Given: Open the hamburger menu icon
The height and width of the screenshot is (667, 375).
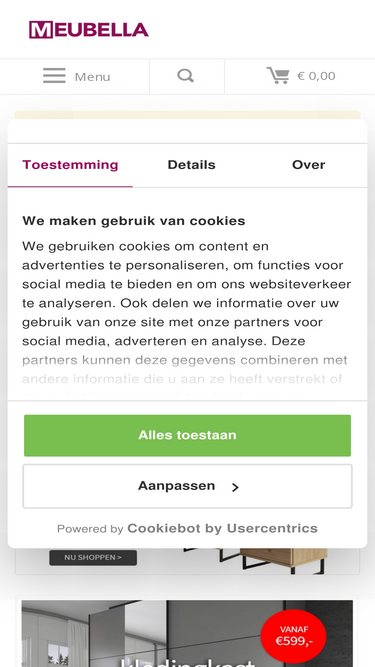Looking at the screenshot, I should [x=54, y=76].
